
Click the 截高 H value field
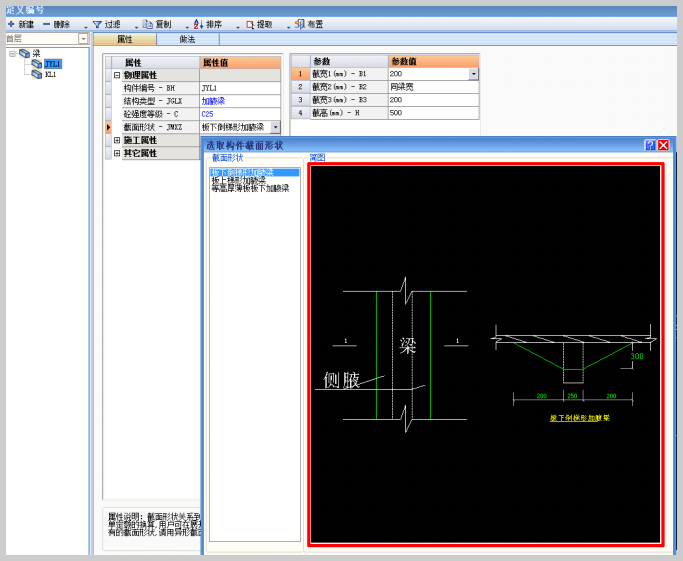click(432, 113)
